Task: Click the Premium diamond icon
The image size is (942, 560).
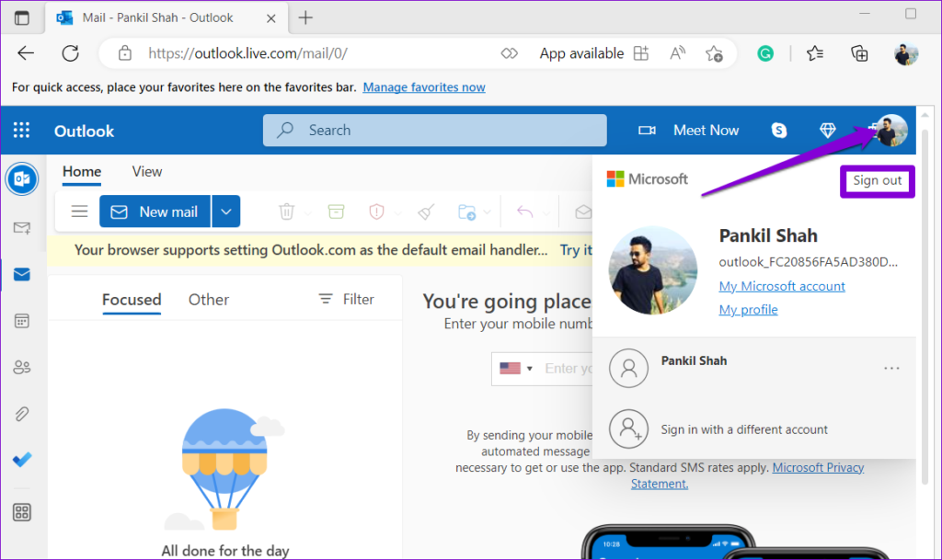Action: coord(827,130)
